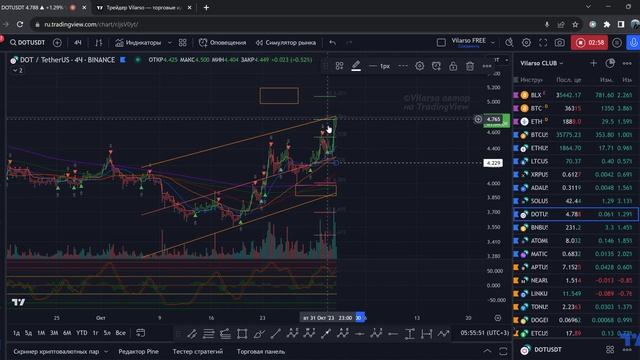This screenshot has width=640, height=360.
Task: Select the ETH row in the watchlist
Action: 576,121
